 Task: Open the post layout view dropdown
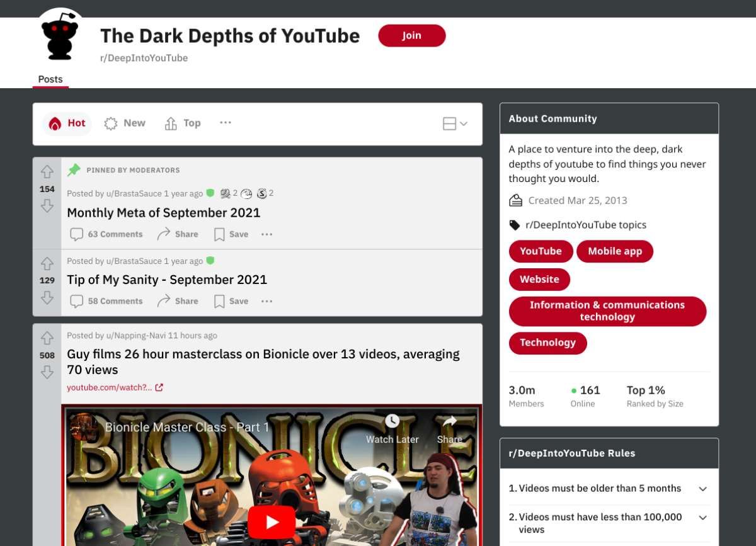point(455,124)
